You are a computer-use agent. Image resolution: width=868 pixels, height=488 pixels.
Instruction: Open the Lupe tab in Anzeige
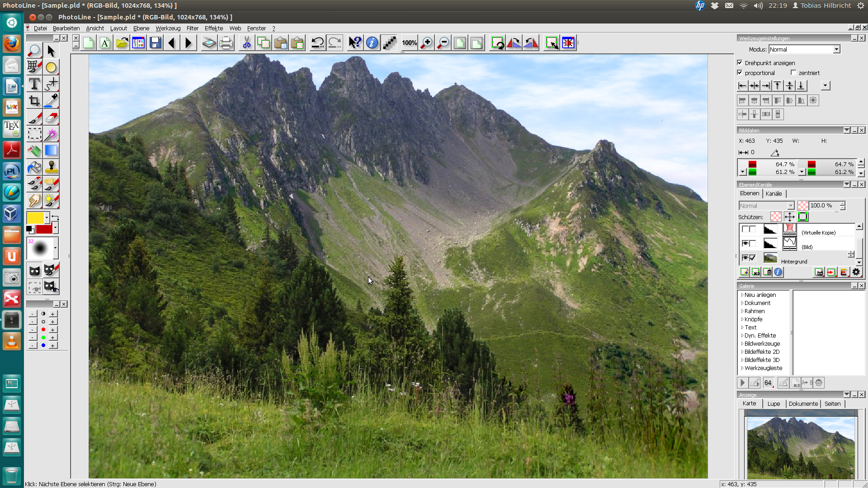coord(774,404)
